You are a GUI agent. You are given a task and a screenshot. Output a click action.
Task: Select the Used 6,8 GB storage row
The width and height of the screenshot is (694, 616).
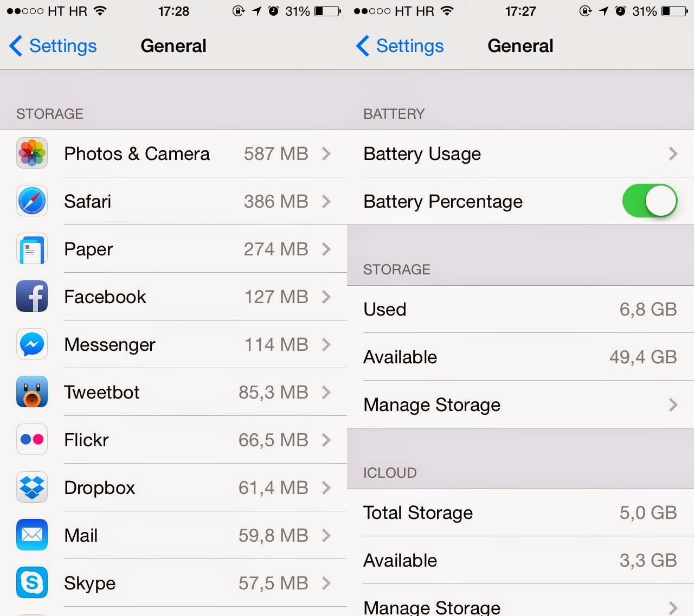(x=520, y=310)
